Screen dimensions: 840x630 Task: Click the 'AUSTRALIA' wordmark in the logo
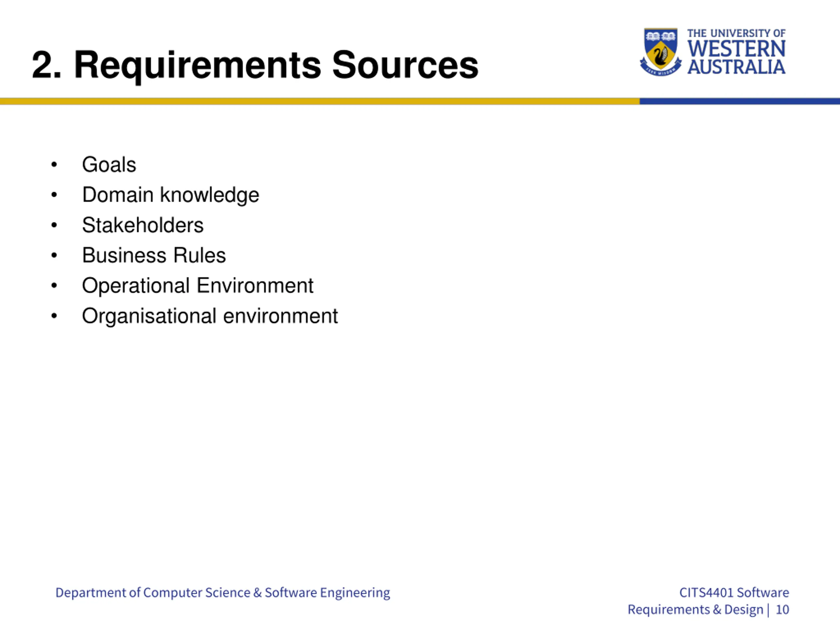[736, 67]
